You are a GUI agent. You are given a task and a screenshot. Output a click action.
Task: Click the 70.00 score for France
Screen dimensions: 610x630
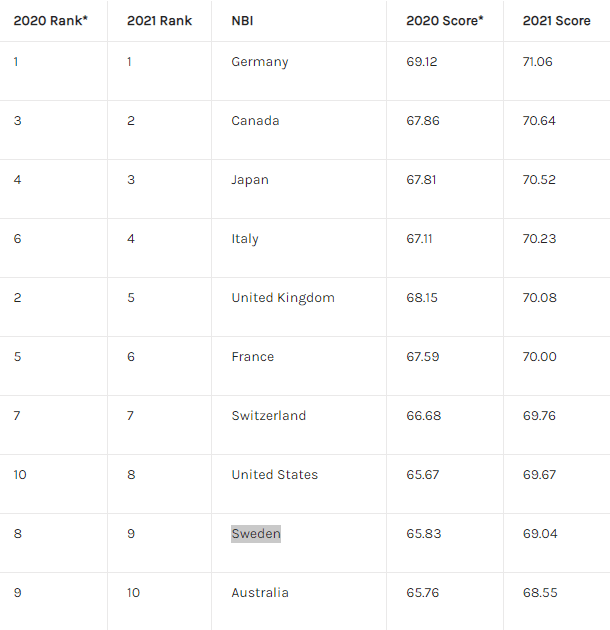coord(540,357)
